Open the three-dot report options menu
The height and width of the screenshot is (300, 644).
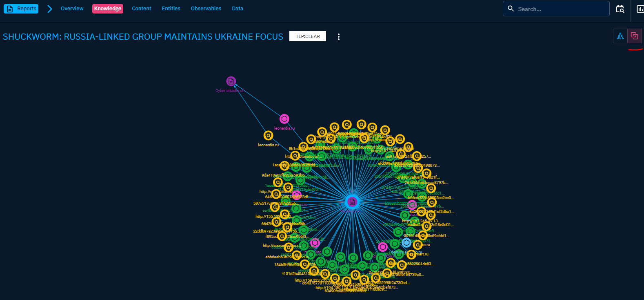(339, 37)
